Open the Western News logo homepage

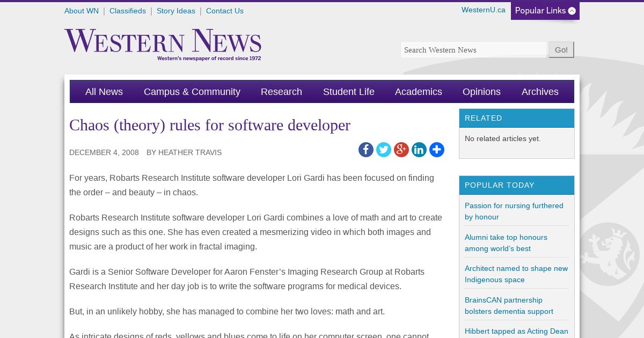tap(163, 45)
